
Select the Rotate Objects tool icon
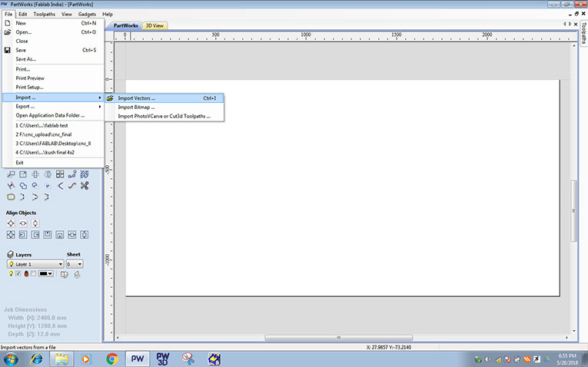coord(35,174)
